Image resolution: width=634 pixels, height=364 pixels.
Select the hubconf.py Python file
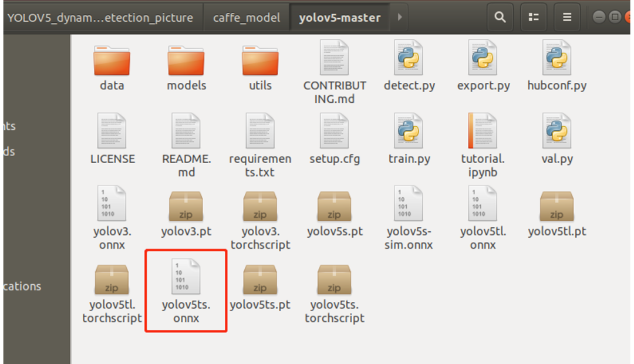[557, 58]
